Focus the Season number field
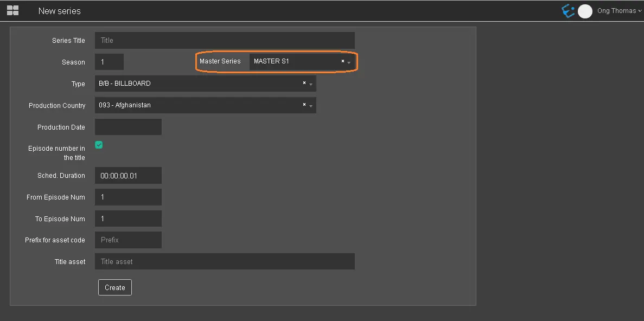The image size is (644, 321). 109,62
